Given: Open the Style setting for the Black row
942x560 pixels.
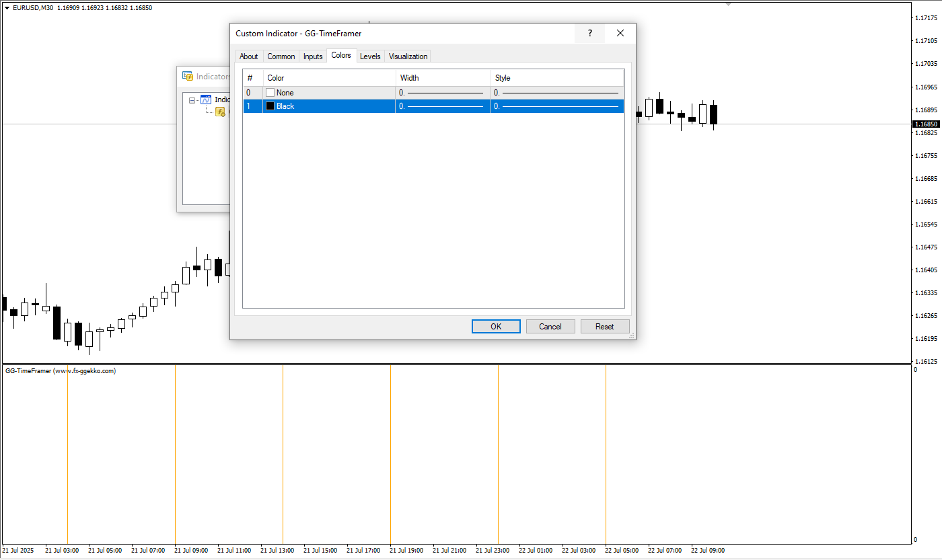Looking at the screenshot, I should [x=556, y=106].
